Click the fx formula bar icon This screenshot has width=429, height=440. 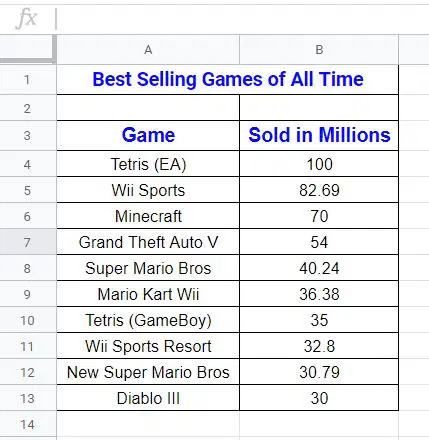click(x=26, y=18)
